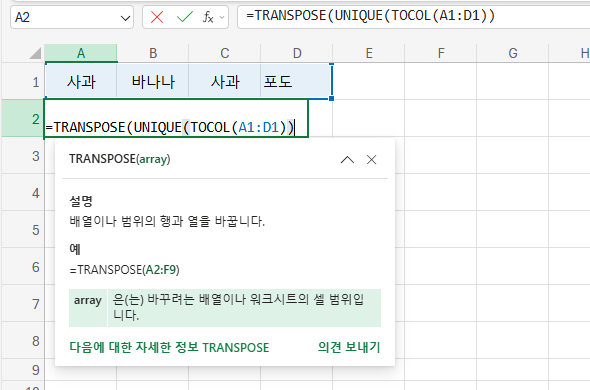The width and height of the screenshot is (590, 390).
Task: Select column G header
Action: pos(512,53)
